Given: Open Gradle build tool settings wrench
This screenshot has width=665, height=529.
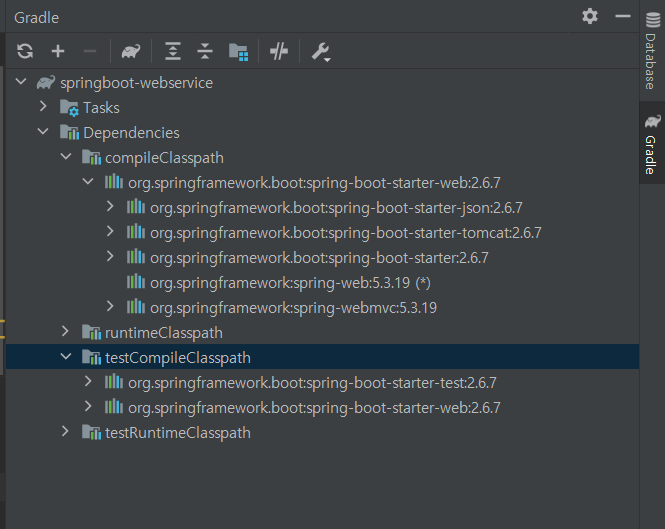Looking at the screenshot, I should point(321,52).
